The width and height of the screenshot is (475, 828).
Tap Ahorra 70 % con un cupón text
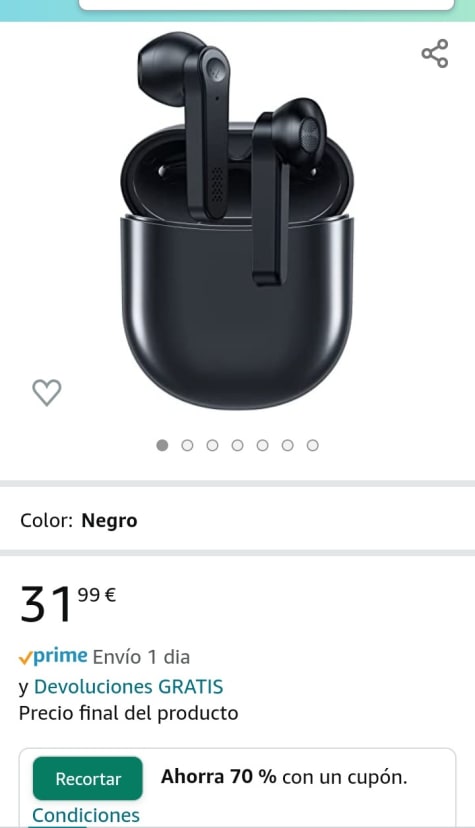(x=284, y=777)
